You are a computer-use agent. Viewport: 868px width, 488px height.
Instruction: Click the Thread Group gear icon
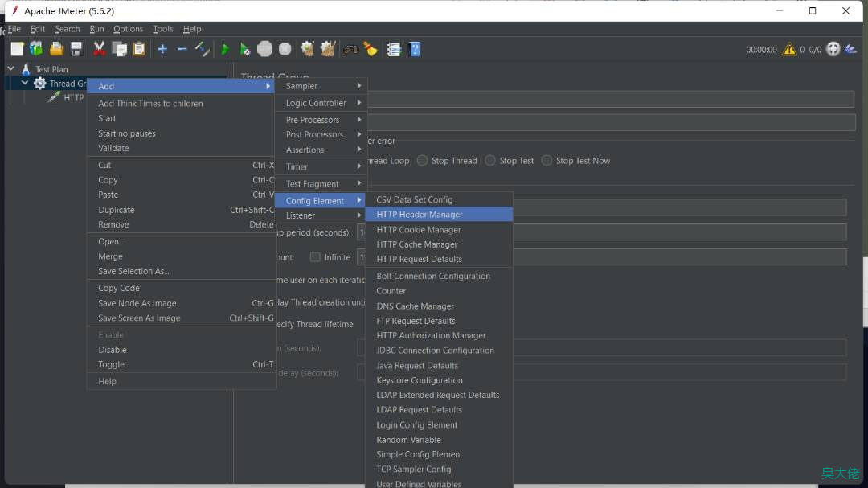click(x=40, y=83)
